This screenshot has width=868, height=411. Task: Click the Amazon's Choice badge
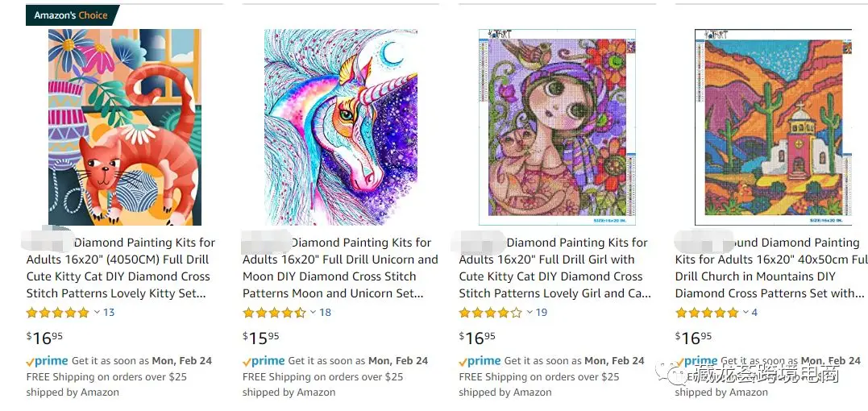[x=72, y=15]
